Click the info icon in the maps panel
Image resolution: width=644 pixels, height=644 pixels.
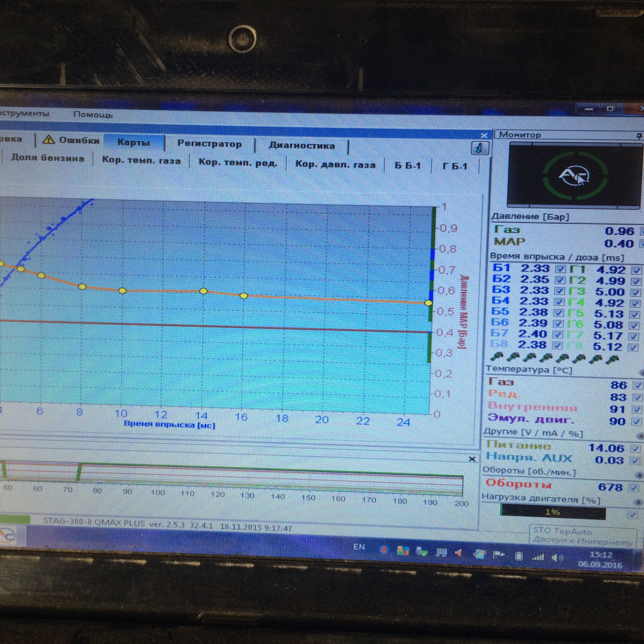[480, 148]
